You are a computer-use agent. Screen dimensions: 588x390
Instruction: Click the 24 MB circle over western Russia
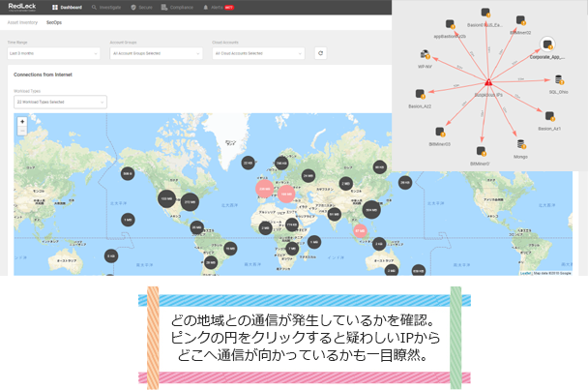[309, 175]
